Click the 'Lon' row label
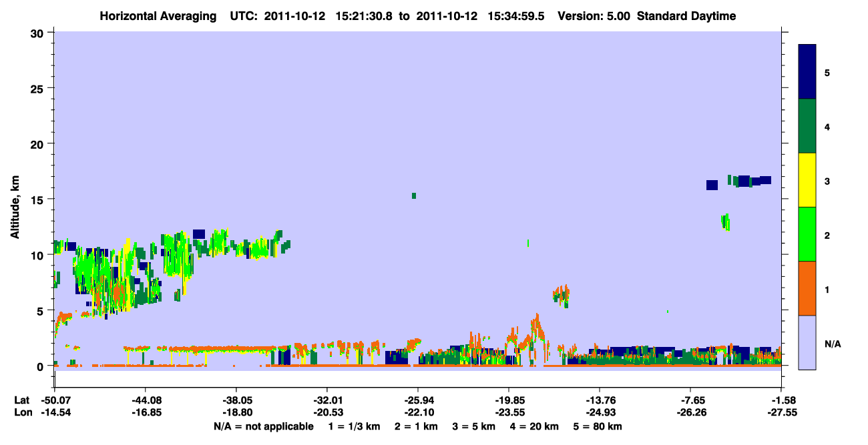 point(22,413)
